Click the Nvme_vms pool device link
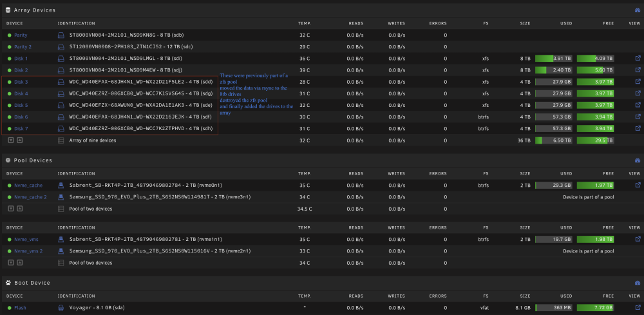644x315 pixels. pyautogui.click(x=26, y=239)
